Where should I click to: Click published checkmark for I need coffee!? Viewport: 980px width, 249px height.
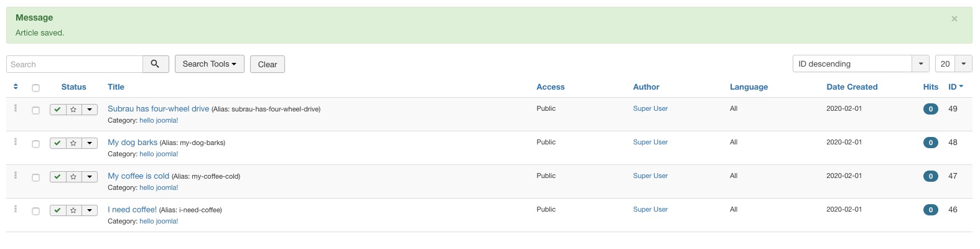pos(58,210)
